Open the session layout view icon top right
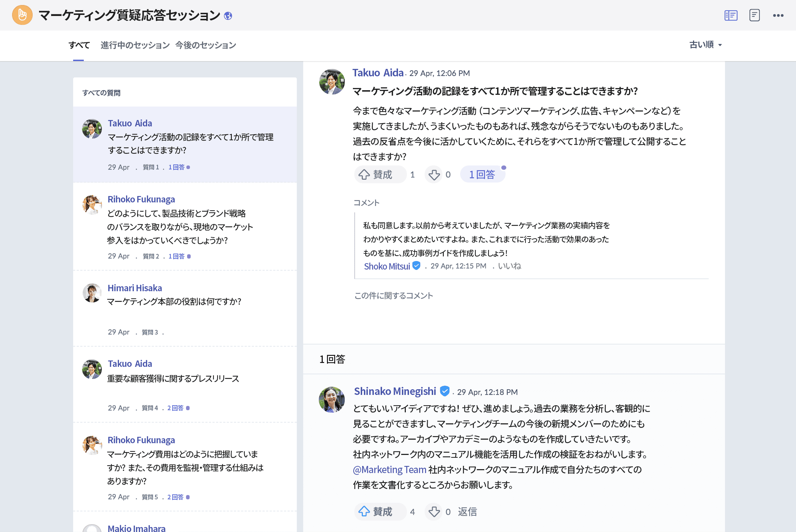The height and width of the screenshot is (532, 796). coord(731,15)
